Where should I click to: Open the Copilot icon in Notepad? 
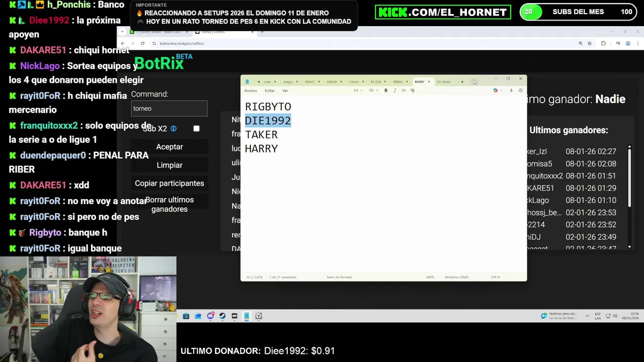(495, 90)
